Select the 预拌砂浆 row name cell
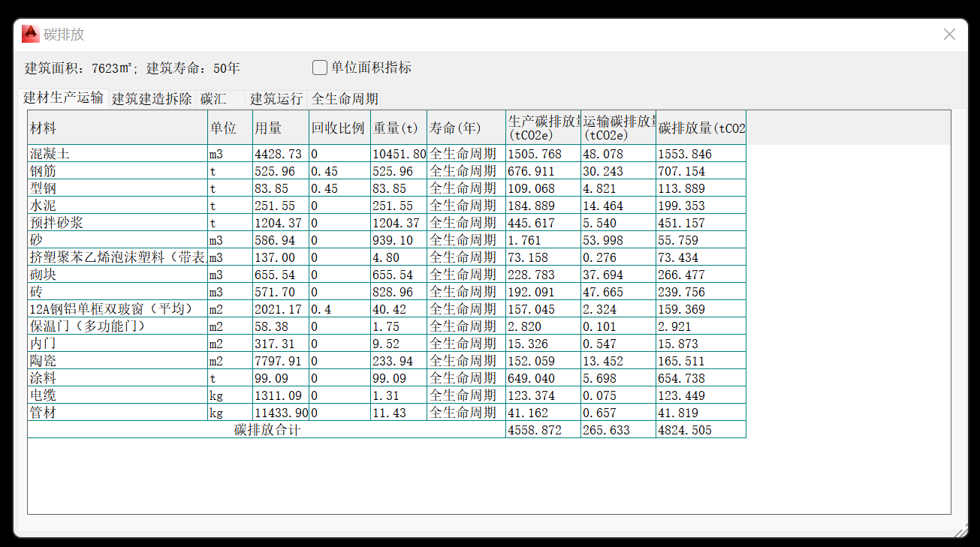The height and width of the screenshot is (547, 980). pyautogui.click(x=117, y=223)
